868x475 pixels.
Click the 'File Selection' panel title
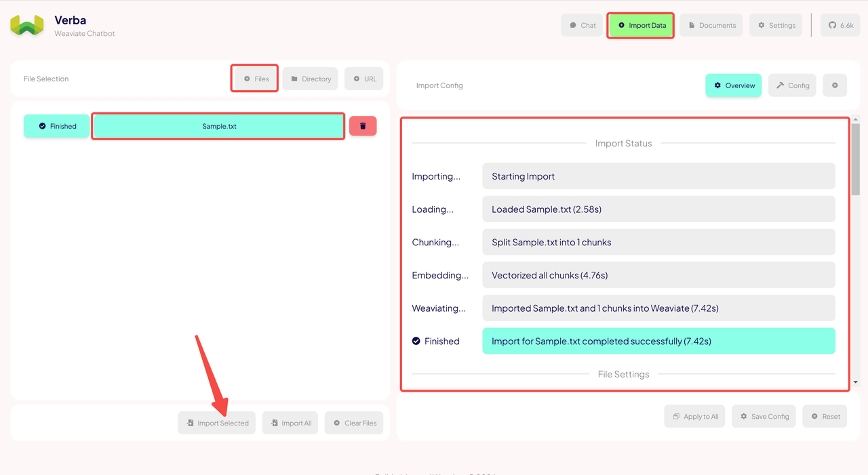[46, 79]
